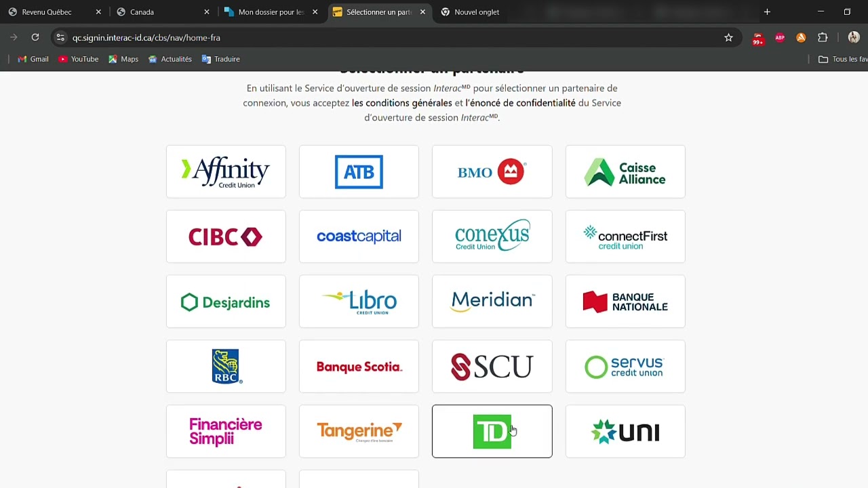This screenshot has width=868, height=488.
Task: Close the Canada tab
Action: (207, 12)
